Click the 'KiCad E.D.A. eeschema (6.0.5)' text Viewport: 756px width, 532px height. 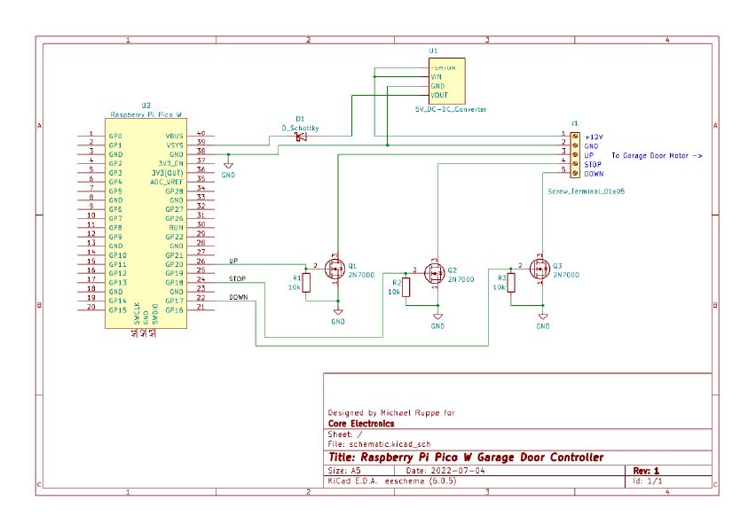pos(391,481)
